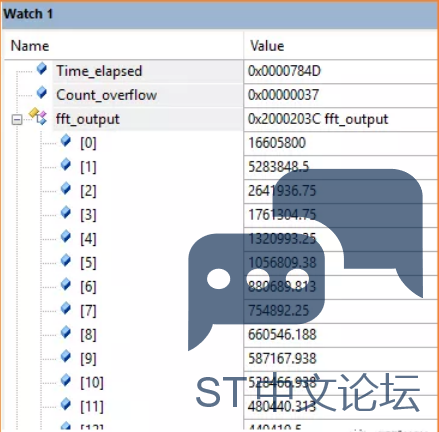The image size is (439, 432).
Task: Click the icon of element [3]
Action: 66,213
